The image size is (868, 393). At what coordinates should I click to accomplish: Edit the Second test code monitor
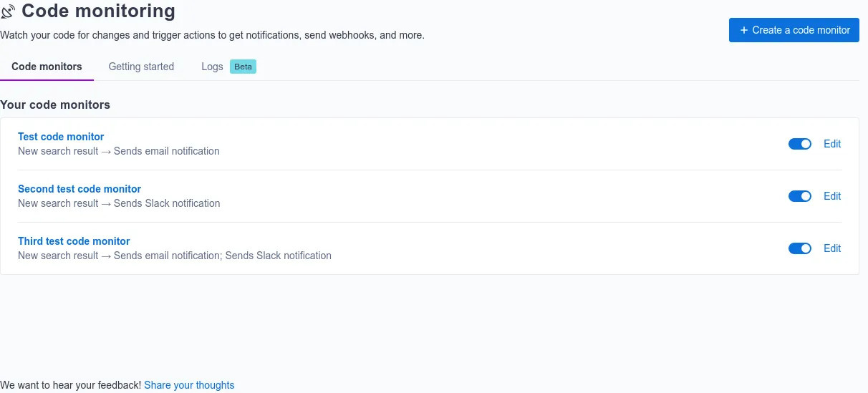click(x=832, y=196)
